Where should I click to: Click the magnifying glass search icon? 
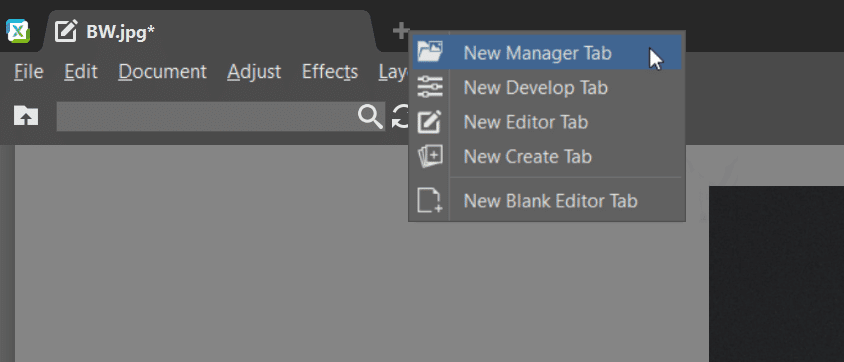pyautogui.click(x=370, y=116)
